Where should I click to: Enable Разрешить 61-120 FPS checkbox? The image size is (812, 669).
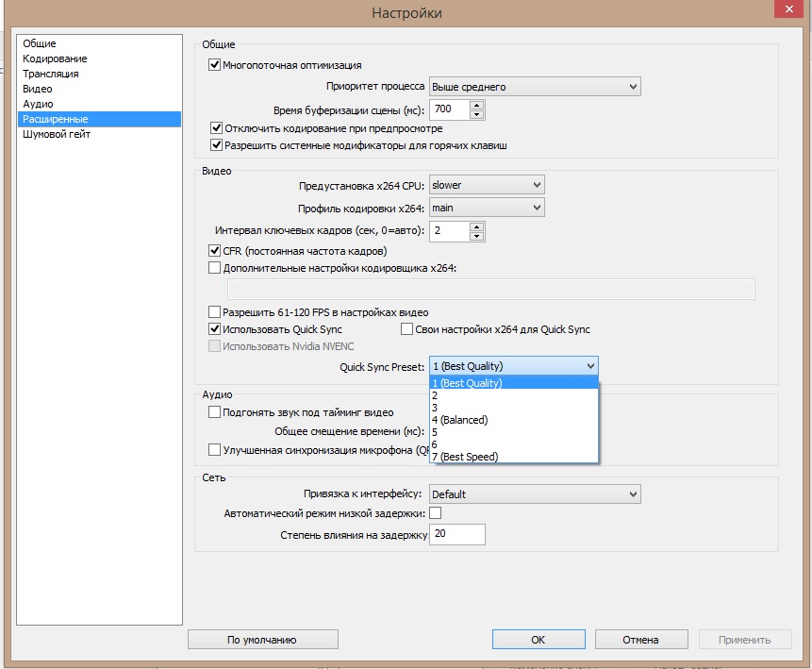tap(214, 312)
